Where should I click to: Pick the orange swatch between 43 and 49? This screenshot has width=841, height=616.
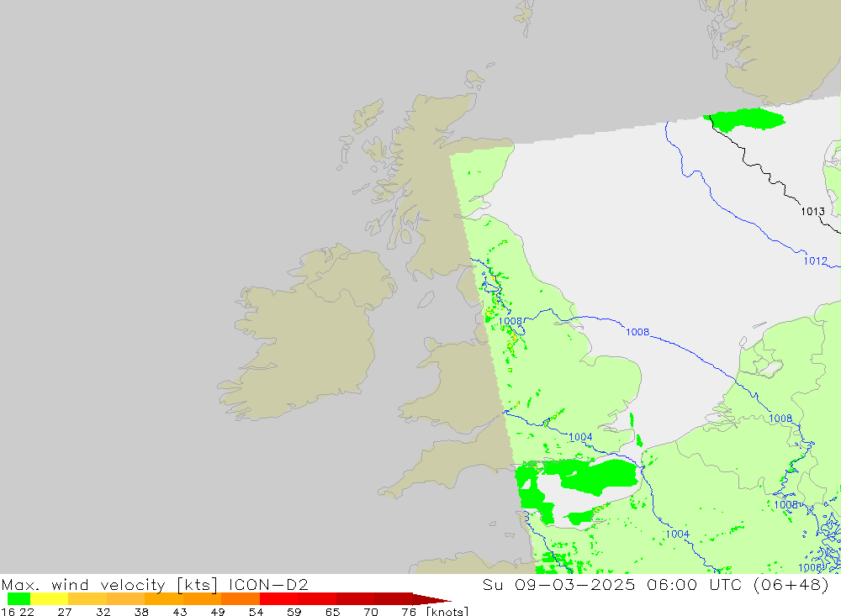(202, 599)
